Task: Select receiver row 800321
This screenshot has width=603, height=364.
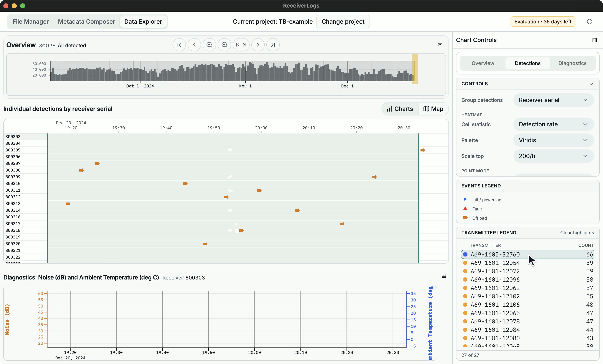Action: [26, 250]
